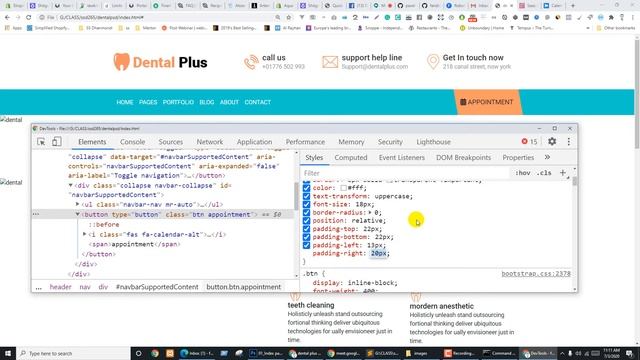This screenshot has height=360, width=640.
Task: Click the phone call us icon
Action: [x=251, y=62]
